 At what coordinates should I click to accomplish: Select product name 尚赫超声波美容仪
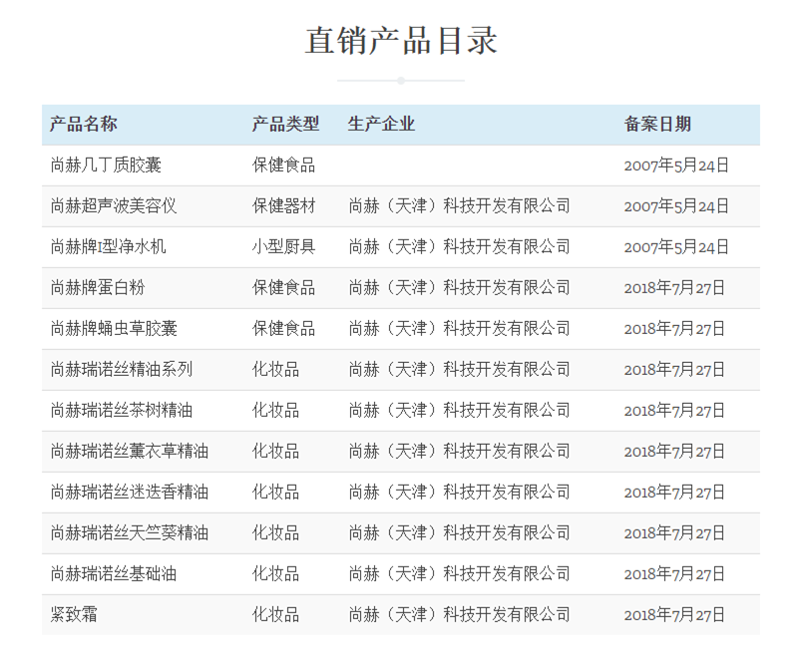[x=114, y=206]
